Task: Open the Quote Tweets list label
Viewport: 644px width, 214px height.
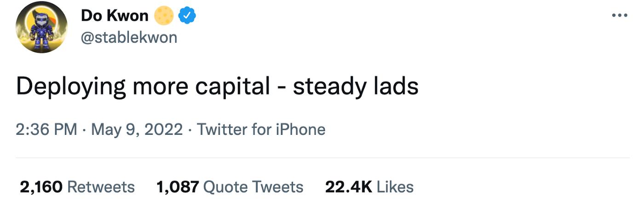Action: click(253, 187)
